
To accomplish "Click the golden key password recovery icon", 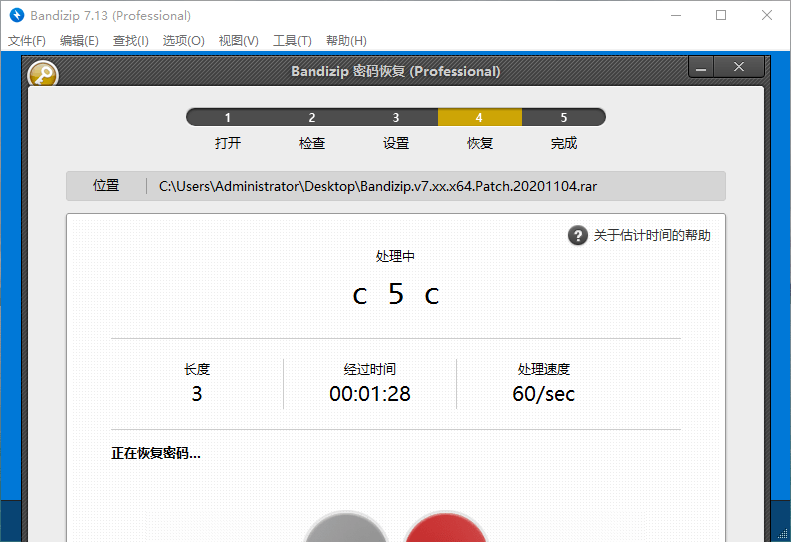I will coord(43,74).
